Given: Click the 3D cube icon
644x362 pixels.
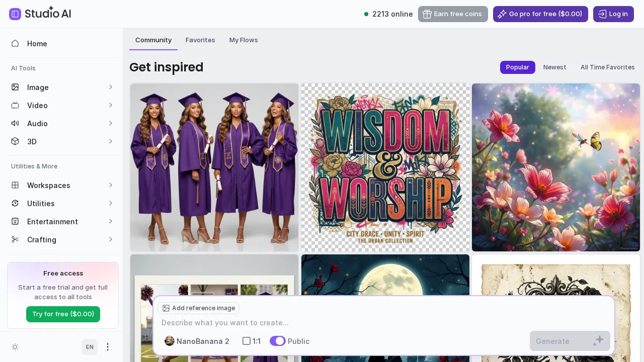Looking at the screenshot, I should 15,142.
